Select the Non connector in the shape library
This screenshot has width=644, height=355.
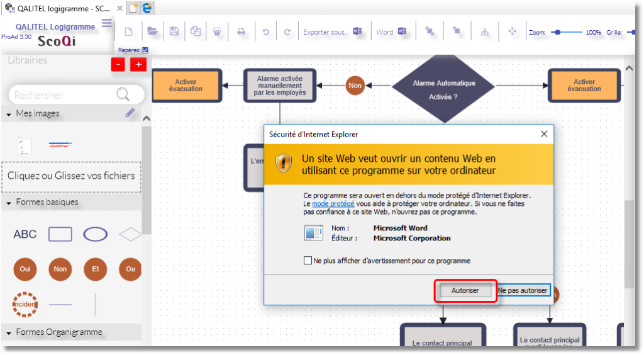(x=60, y=269)
